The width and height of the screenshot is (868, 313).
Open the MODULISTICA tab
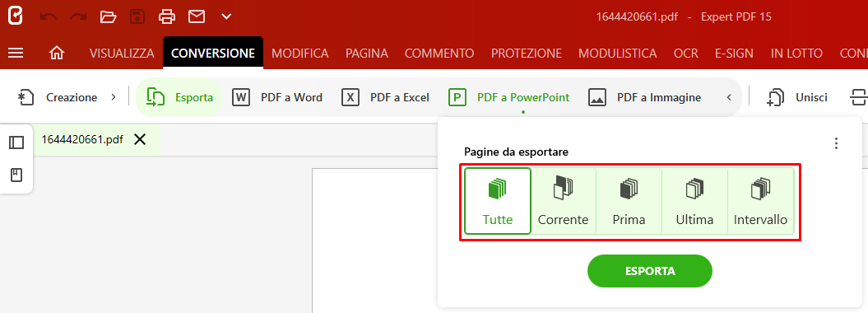[618, 54]
